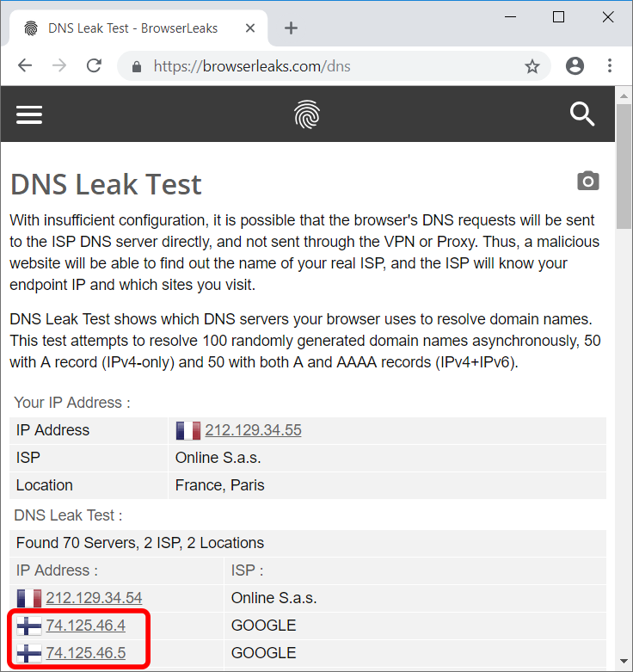View the site security padlock info
The width and height of the screenshot is (633, 672).
(x=136, y=66)
